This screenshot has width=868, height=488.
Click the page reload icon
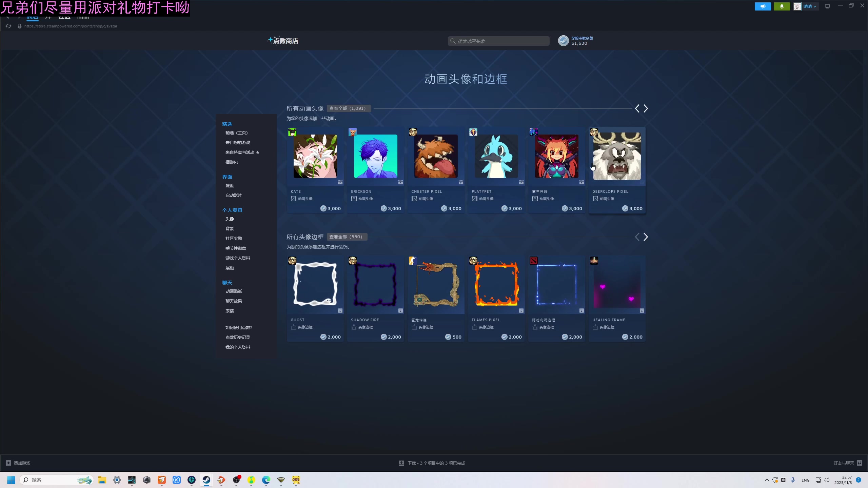8,26
